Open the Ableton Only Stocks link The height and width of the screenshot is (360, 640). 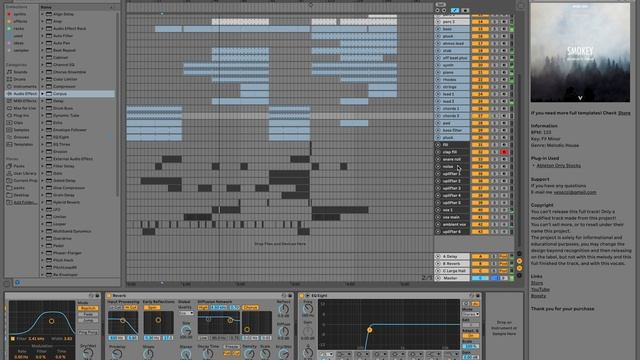click(x=558, y=165)
